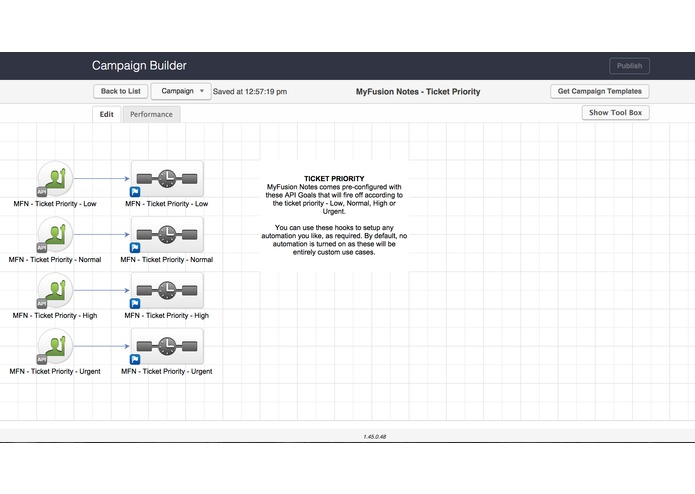The width and height of the screenshot is (695, 494).
Task: Click the label MFN - Ticket Priority - Low under goal
Action: 55,204
